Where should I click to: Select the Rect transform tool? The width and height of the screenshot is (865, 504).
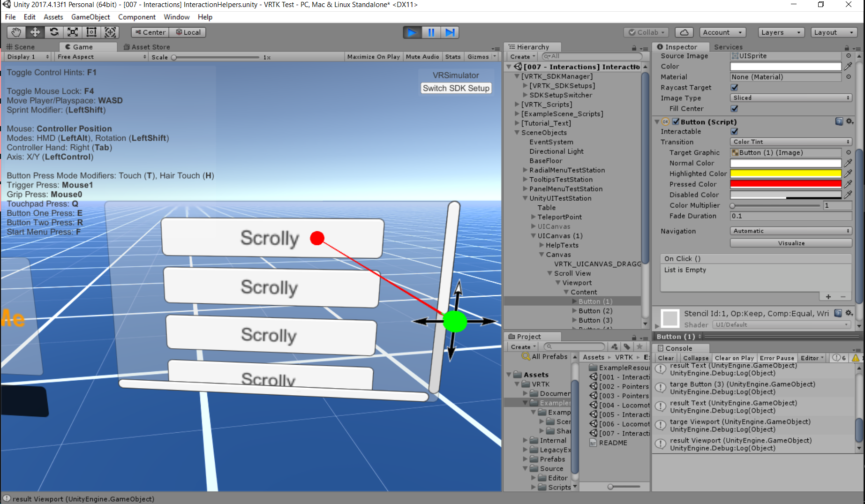click(91, 32)
